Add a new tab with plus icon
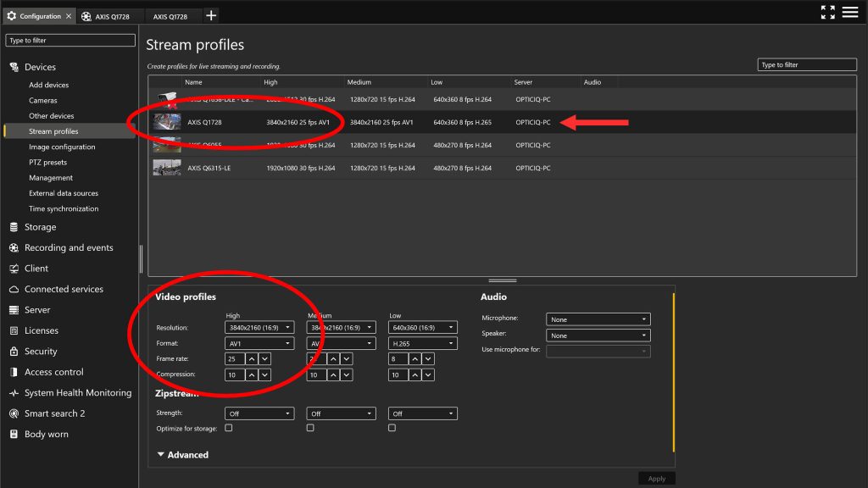This screenshot has height=488, width=868. point(211,15)
